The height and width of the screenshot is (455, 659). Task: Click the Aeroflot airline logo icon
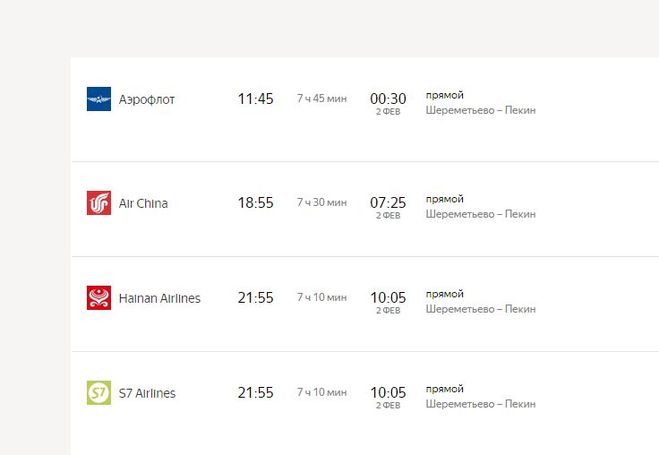99,99
